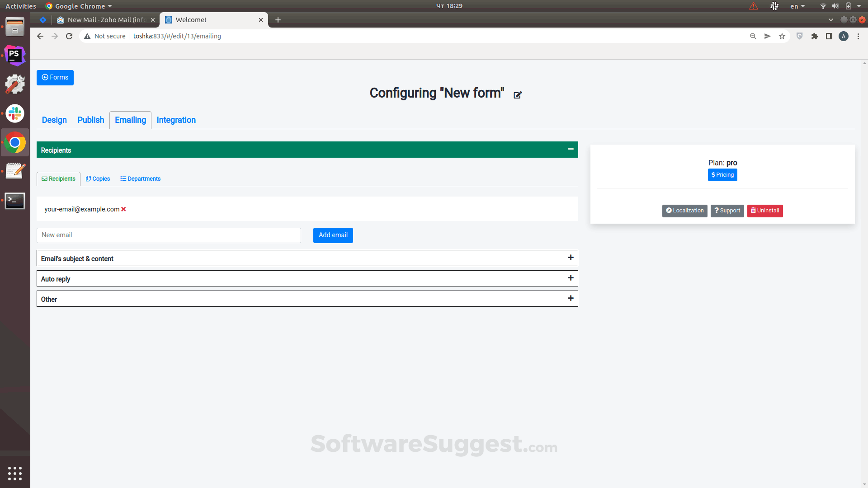Click the New email input field
The width and height of the screenshot is (868, 488).
coord(169,235)
